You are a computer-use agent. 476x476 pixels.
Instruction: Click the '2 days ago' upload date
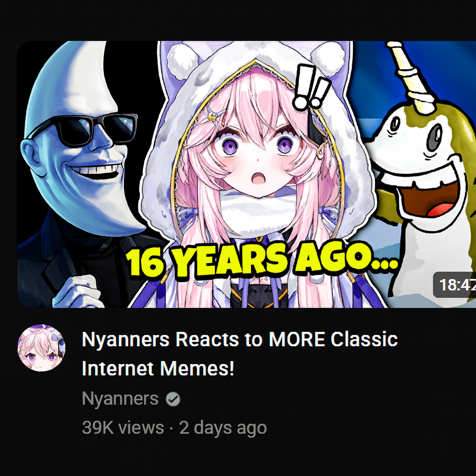click(x=223, y=428)
